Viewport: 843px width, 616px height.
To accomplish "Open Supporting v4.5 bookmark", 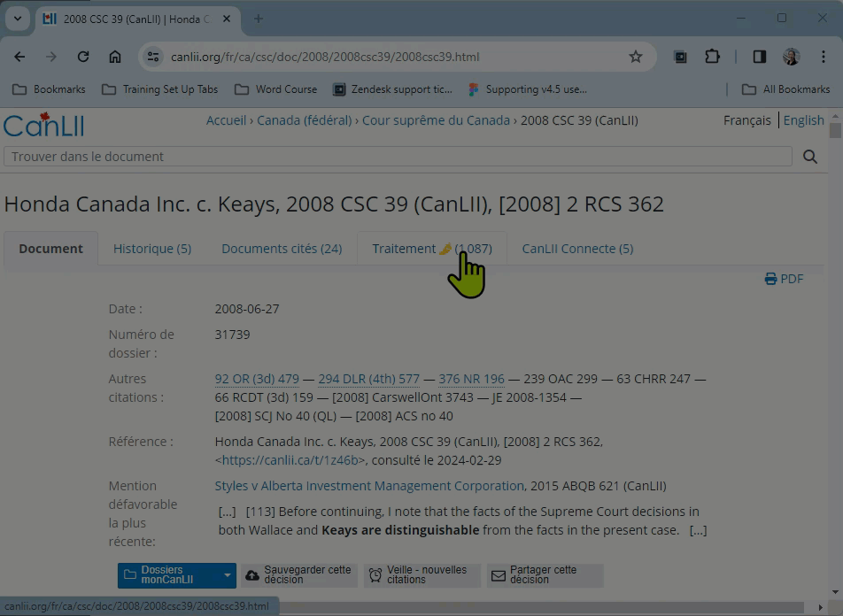I will pos(527,89).
